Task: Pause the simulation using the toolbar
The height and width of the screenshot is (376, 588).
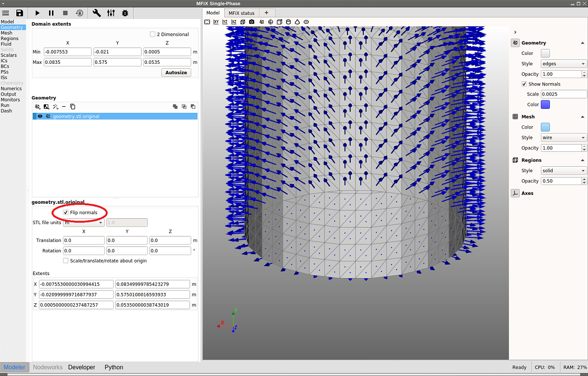Action: point(51,13)
